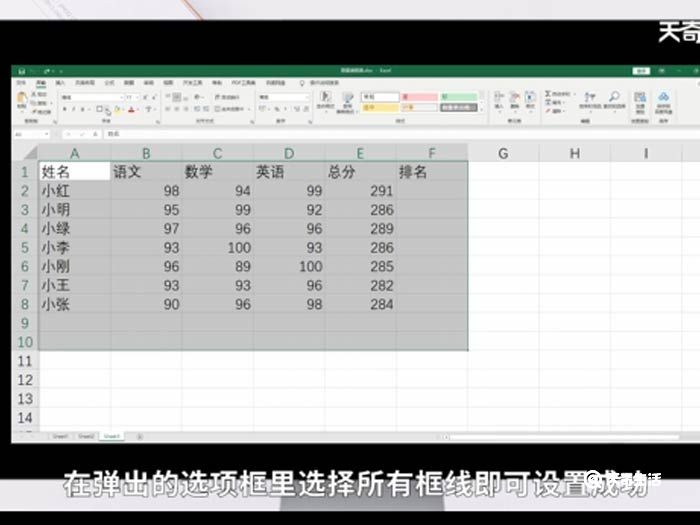Click the cell with value 291
This screenshot has height=525, width=700.
[x=360, y=191]
